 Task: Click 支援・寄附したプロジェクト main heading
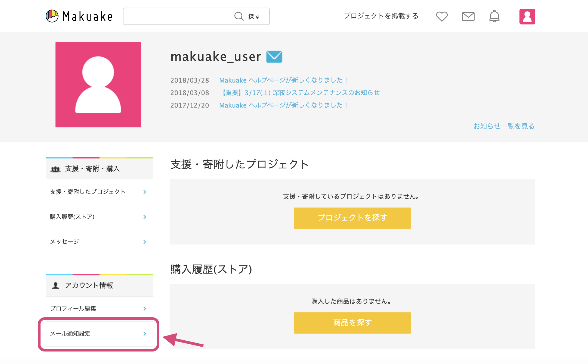[x=240, y=164]
